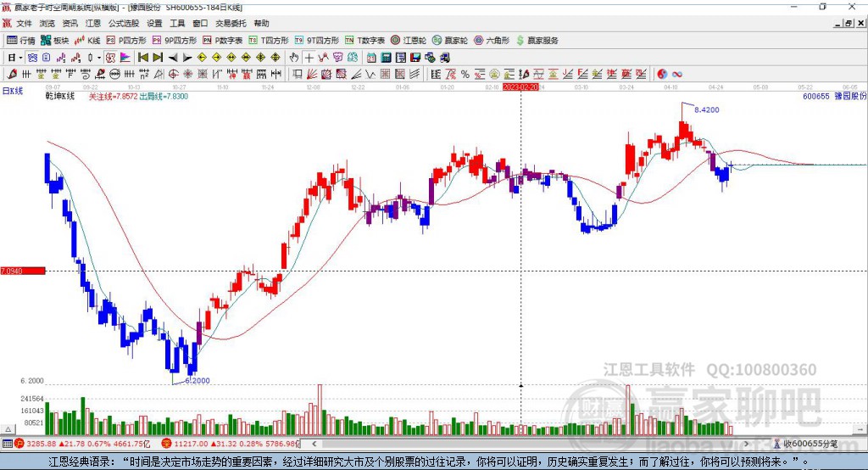Click the 关注线=7.8572 label
The height and width of the screenshot is (470, 868).
pyautogui.click(x=113, y=97)
